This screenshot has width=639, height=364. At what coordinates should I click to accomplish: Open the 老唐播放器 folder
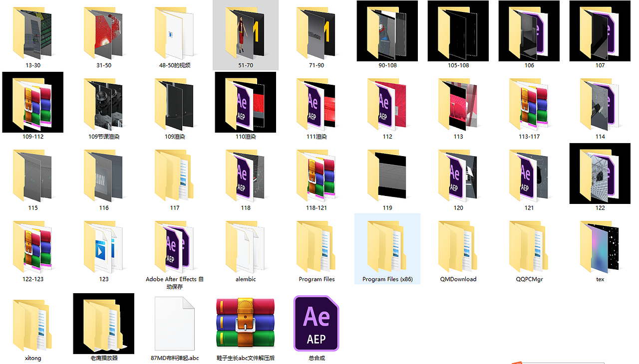104,323
